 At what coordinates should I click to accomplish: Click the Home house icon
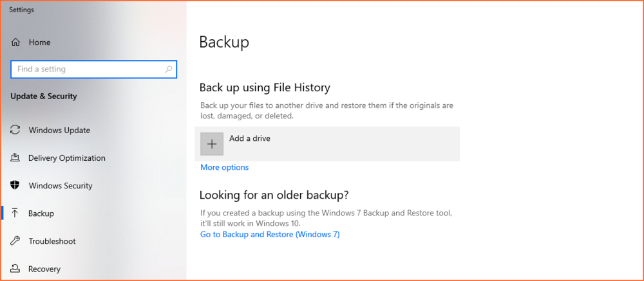[x=15, y=42]
